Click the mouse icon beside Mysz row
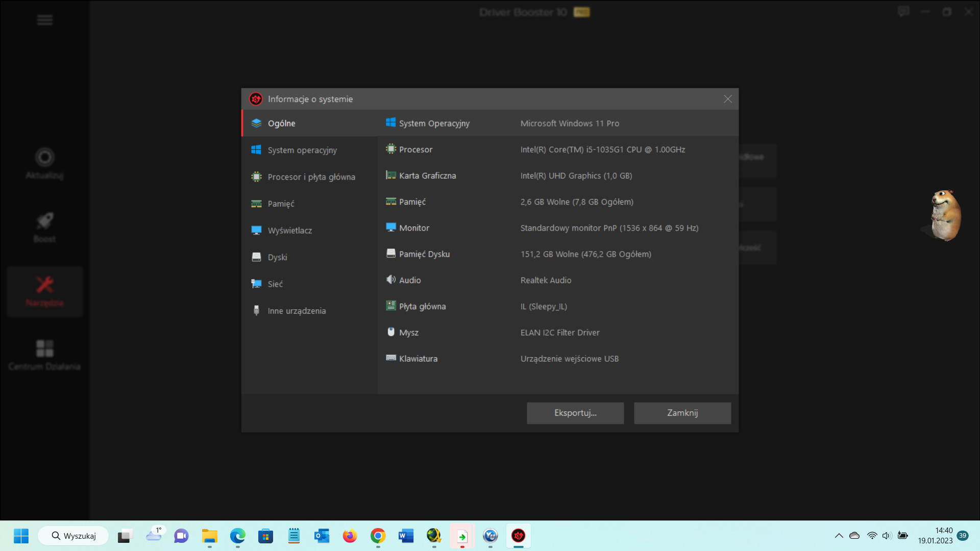The width and height of the screenshot is (980, 551). tap(390, 332)
